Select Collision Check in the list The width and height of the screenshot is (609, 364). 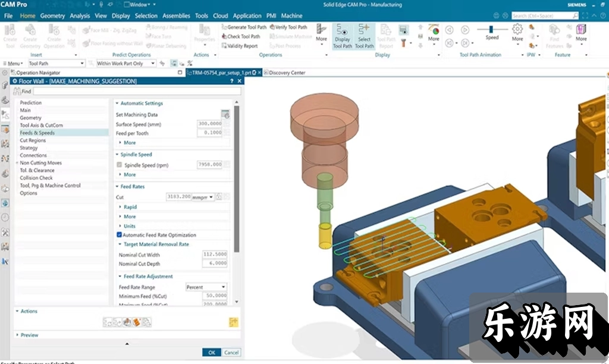36,177
